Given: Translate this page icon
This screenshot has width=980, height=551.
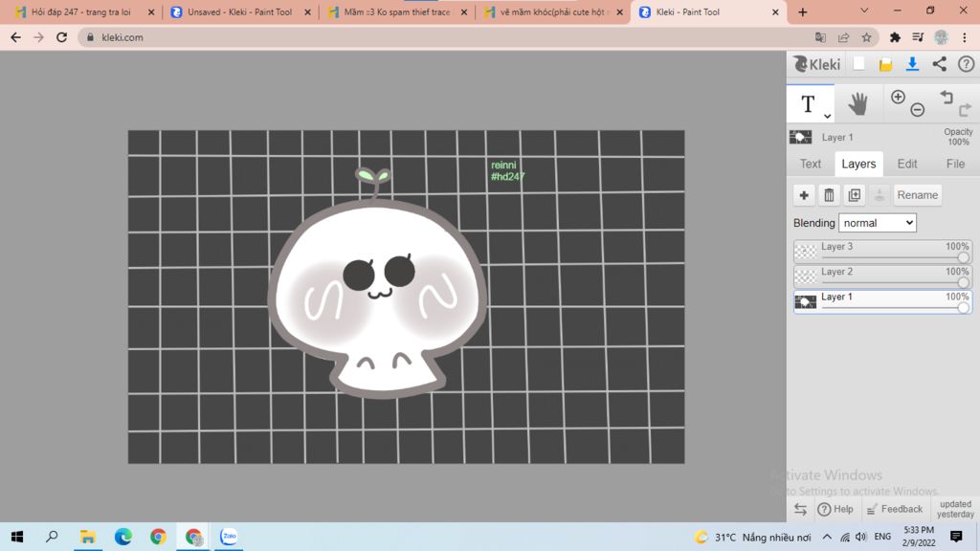Looking at the screenshot, I should pos(820,37).
